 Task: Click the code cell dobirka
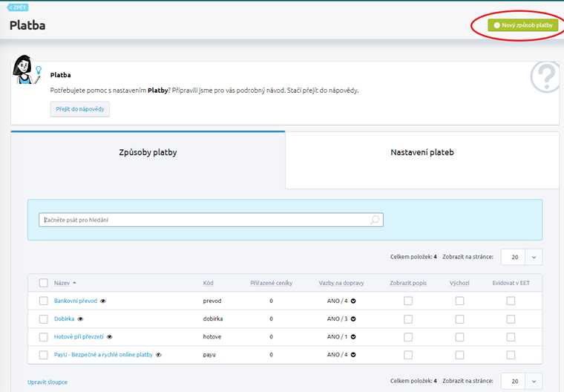[x=213, y=319]
